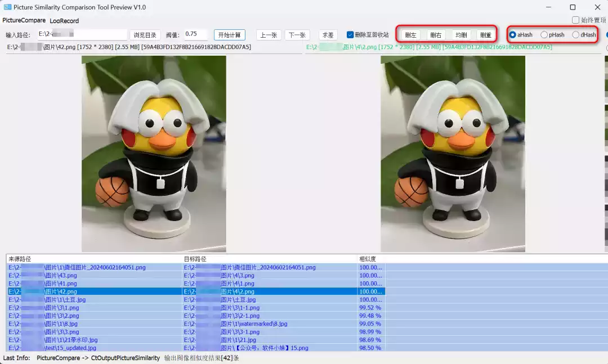Enable the 始终置顶 always-on-top checkbox
Image resolution: width=608 pixels, height=364 pixels.
pos(575,20)
